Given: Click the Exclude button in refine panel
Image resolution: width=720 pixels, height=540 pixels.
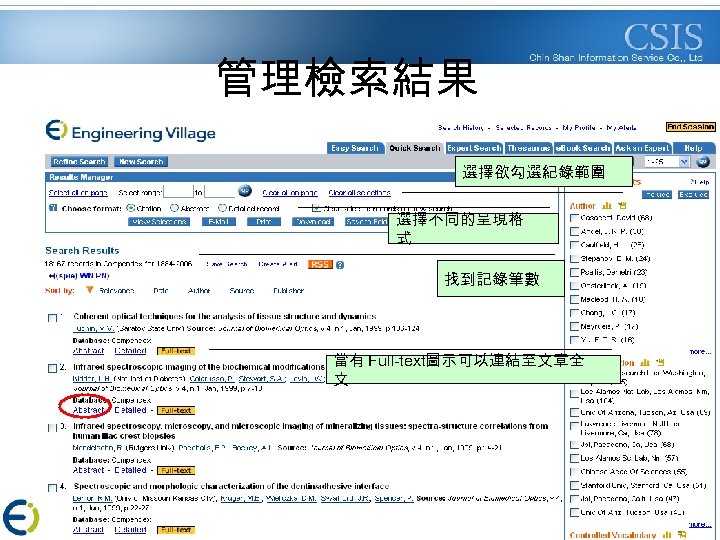Looking at the screenshot, I should pos(693,195).
